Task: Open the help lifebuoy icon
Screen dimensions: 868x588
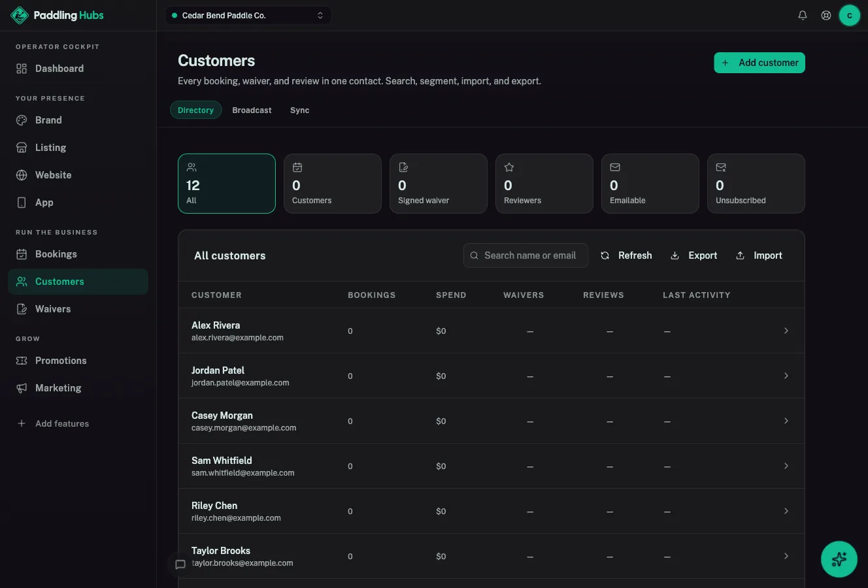Action: (x=826, y=15)
